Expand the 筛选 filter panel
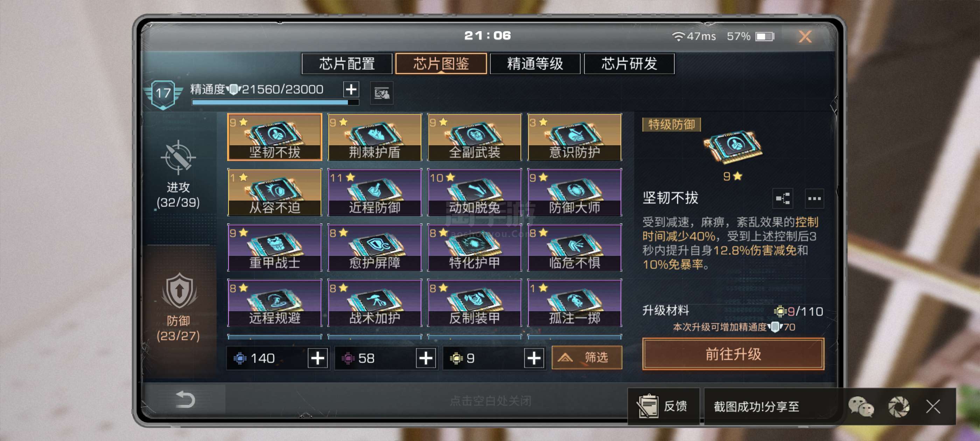 pyautogui.click(x=587, y=357)
